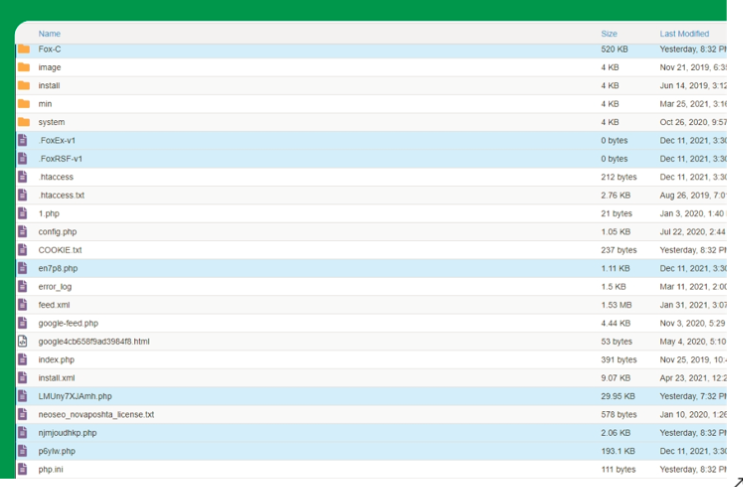
Task: Click the file icon for LMUny7XJAmh.php
Action: [x=22, y=396]
